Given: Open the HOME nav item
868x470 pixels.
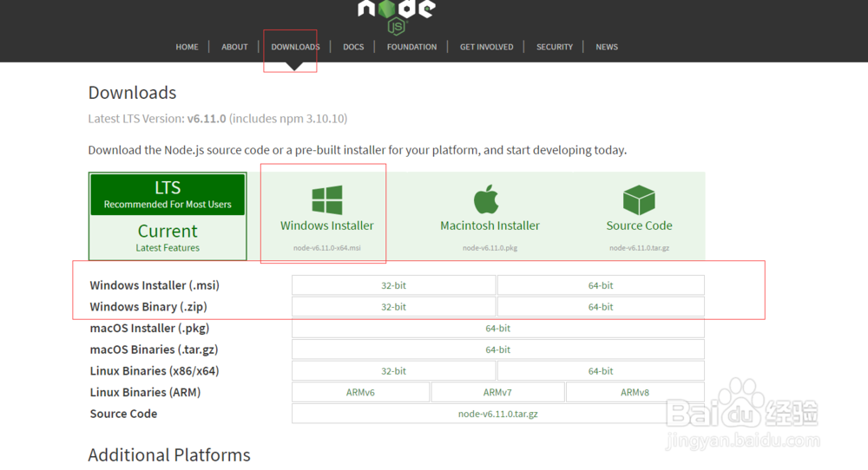Looking at the screenshot, I should coord(187,47).
